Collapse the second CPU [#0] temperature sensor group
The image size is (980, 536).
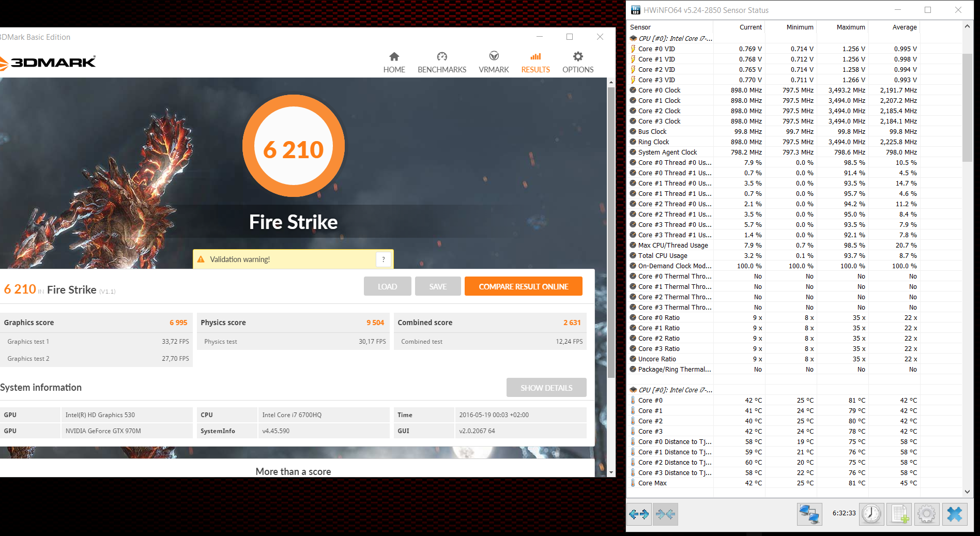pos(671,390)
